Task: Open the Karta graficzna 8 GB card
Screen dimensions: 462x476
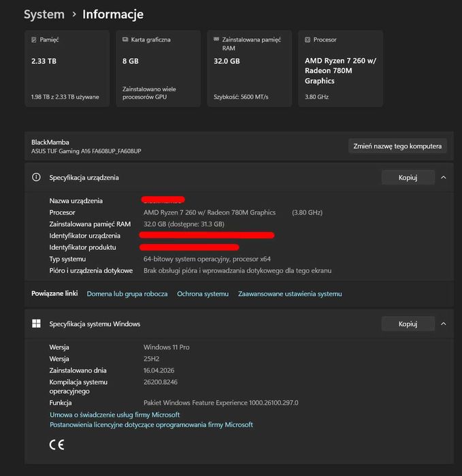Action: 158,69
